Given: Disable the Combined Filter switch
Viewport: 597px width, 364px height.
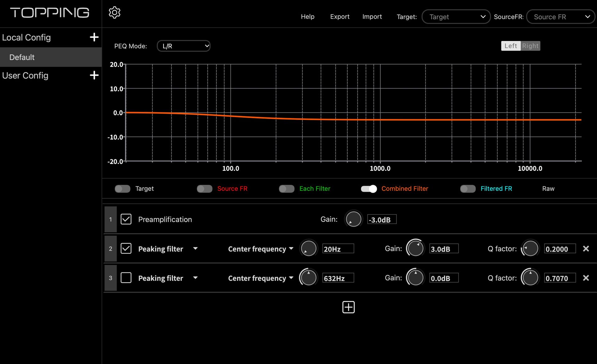Looking at the screenshot, I should point(369,189).
